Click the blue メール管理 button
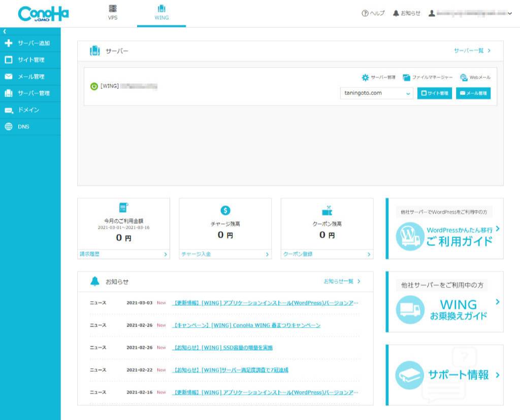This screenshot has width=520, height=420. coord(473,93)
